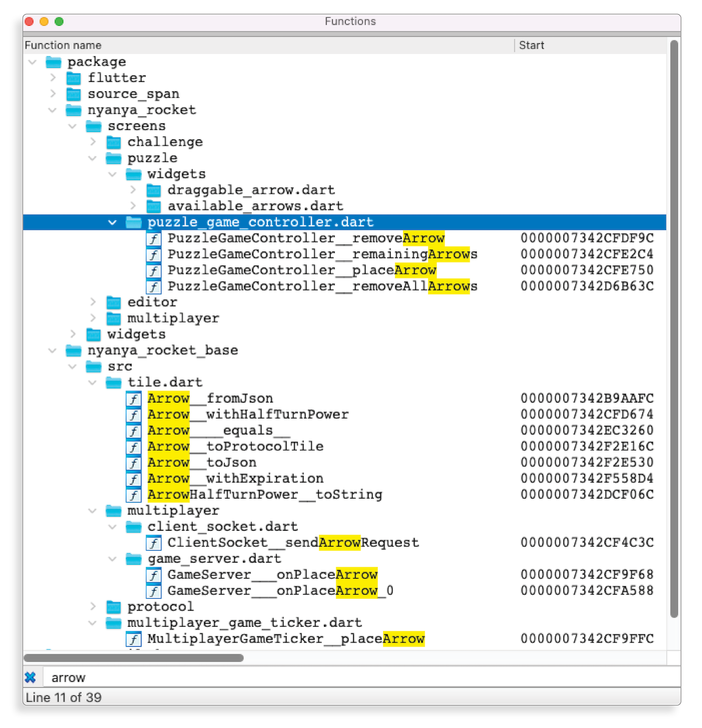Click the blue X to clear the search
This screenshot has width=702, height=728.
click(x=30, y=677)
